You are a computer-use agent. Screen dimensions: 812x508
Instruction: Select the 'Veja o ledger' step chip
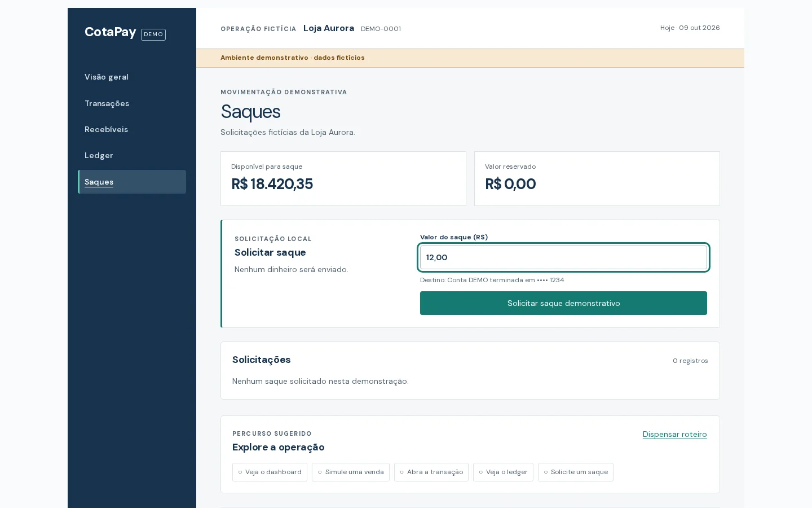click(503, 472)
